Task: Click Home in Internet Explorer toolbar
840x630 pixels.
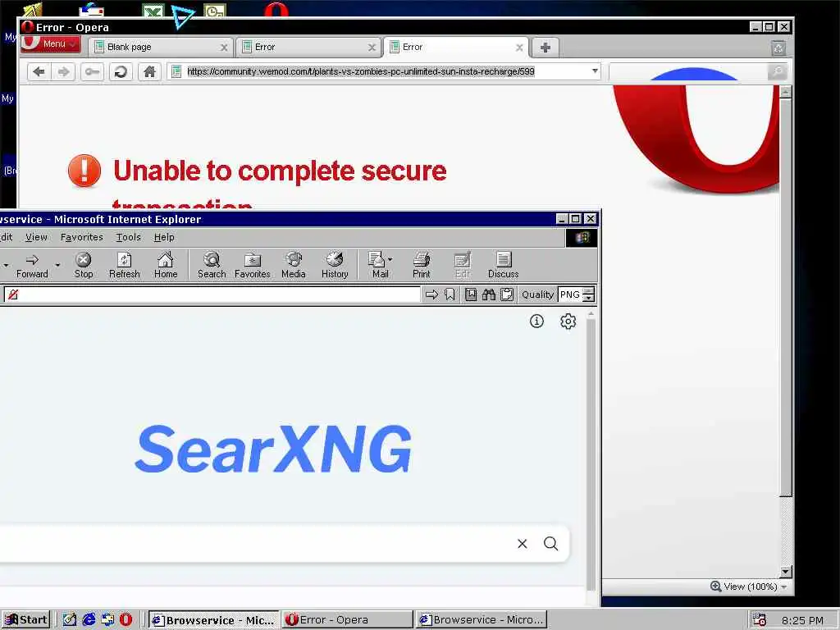Action: click(x=166, y=265)
